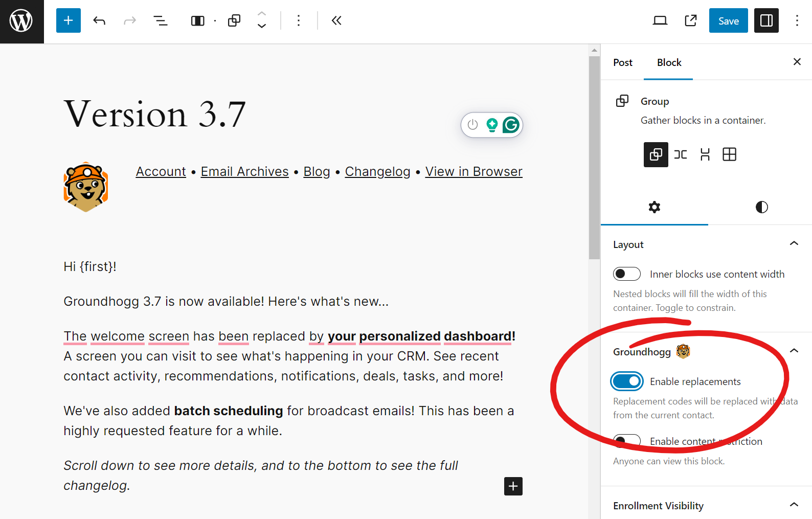Open the WordPress logo menu

tap(21, 21)
